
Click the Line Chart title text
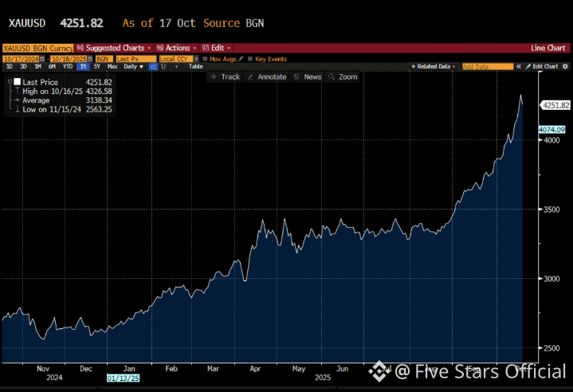(547, 48)
